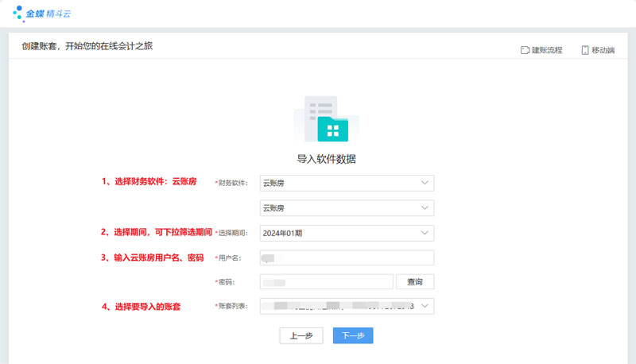The image size is (636, 364).
Task: Expand the 财务软件 dropdown arrow
Action: tap(425, 183)
